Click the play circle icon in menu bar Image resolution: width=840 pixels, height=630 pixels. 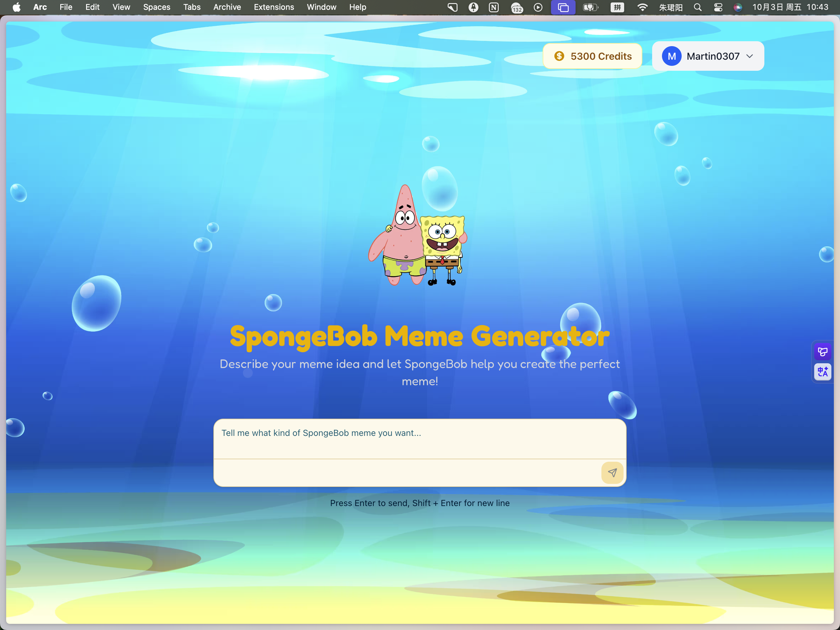click(x=538, y=7)
